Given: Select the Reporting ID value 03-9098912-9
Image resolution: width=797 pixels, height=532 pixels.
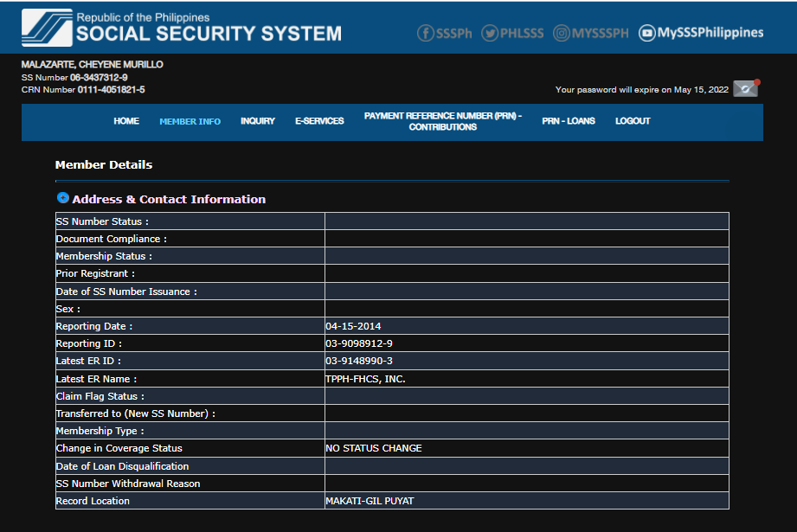Looking at the screenshot, I should 358,343.
